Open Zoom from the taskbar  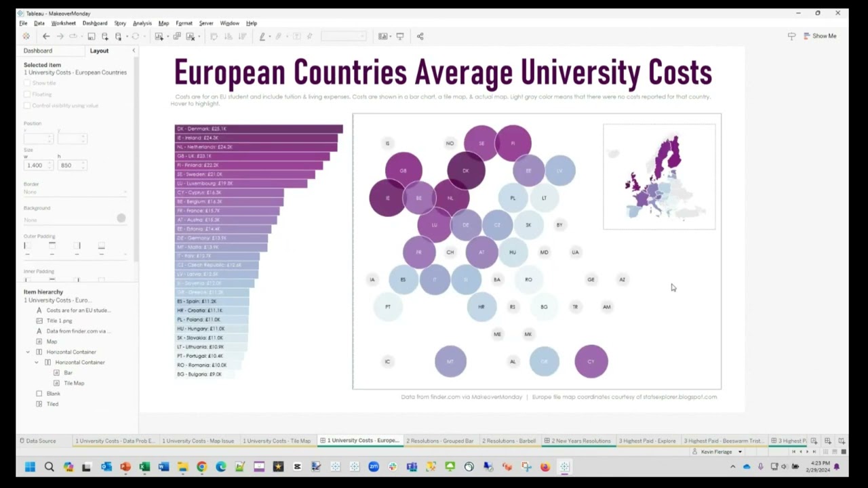[x=374, y=466]
